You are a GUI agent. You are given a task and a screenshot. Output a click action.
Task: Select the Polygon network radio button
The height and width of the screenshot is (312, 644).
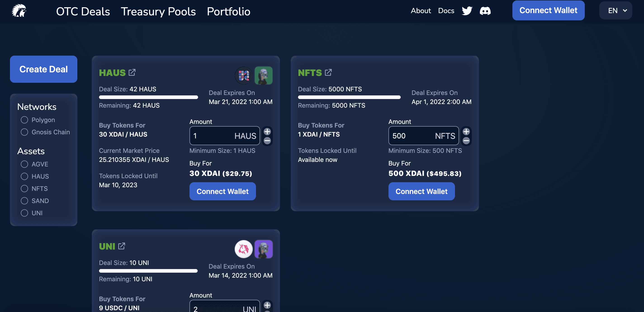click(24, 120)
